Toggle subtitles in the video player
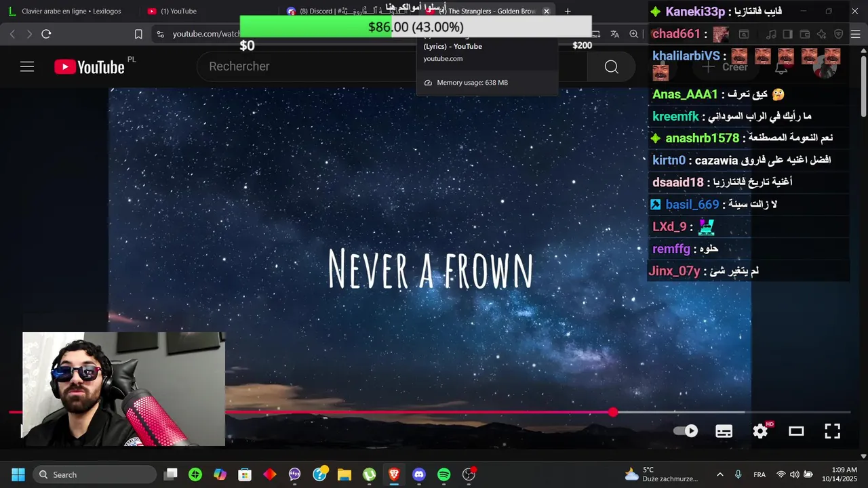 pyautogui.click(x=724, y=431)
